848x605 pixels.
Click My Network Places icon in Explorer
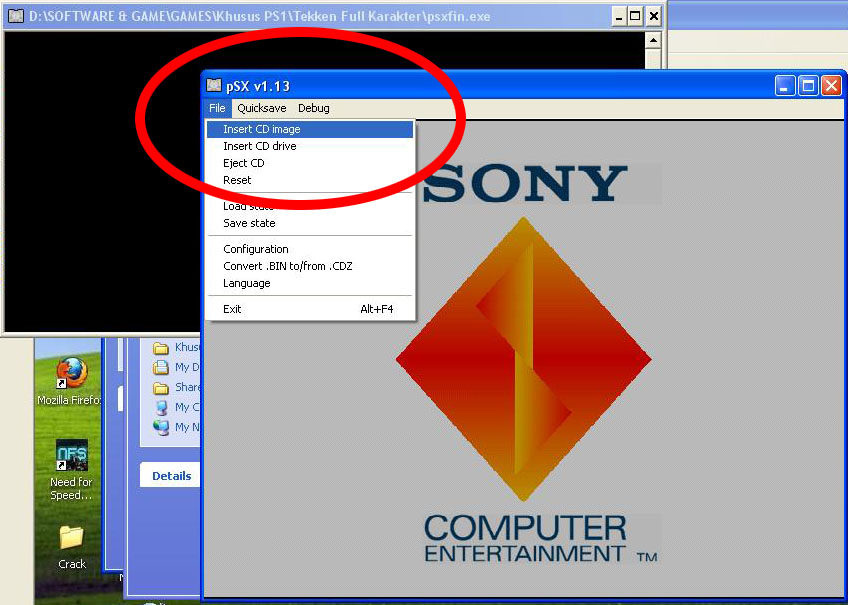point(161,427)
